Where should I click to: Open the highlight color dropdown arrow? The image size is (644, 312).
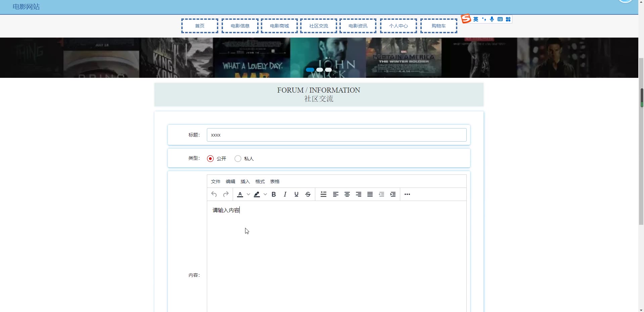coord(265,194)
